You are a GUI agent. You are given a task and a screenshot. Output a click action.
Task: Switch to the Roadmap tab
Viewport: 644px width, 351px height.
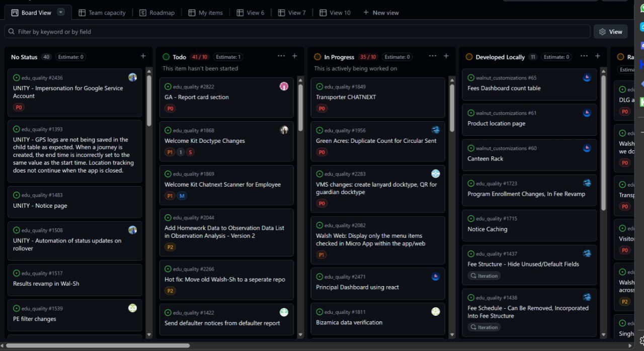157,13
